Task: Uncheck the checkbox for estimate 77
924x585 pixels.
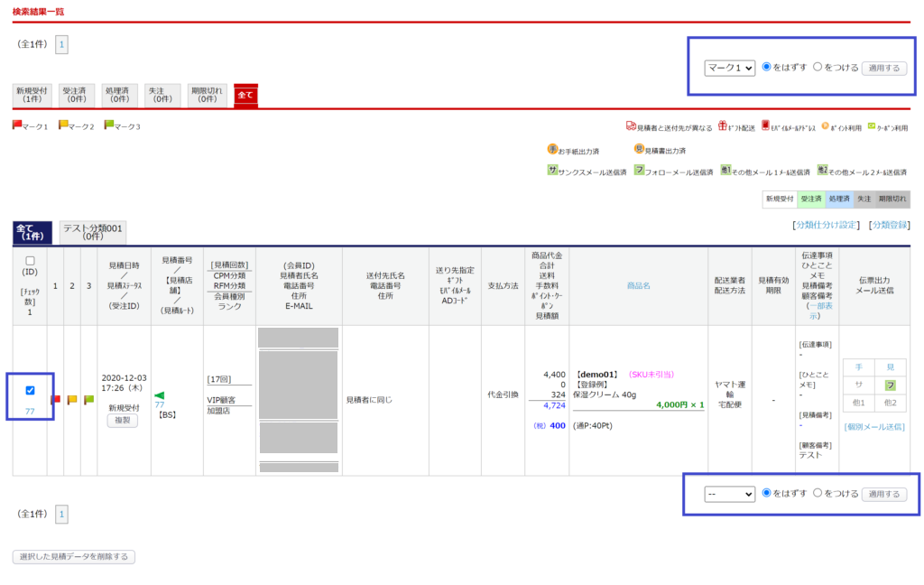Action: (30, 390)
